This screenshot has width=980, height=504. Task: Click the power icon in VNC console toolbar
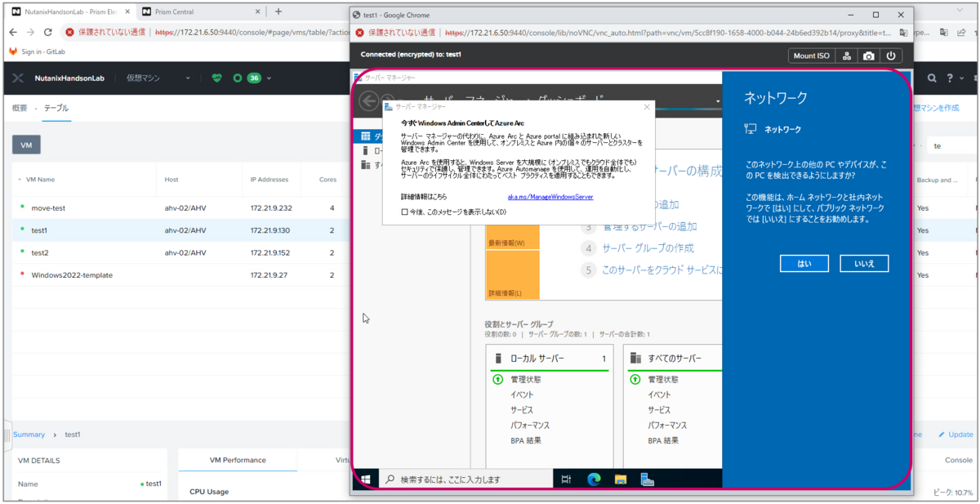[x=890, y=56]
